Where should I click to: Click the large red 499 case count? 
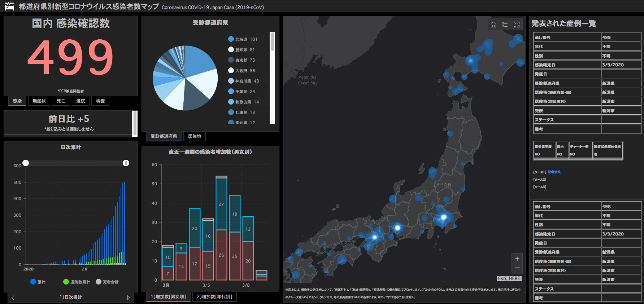point(71,57)
